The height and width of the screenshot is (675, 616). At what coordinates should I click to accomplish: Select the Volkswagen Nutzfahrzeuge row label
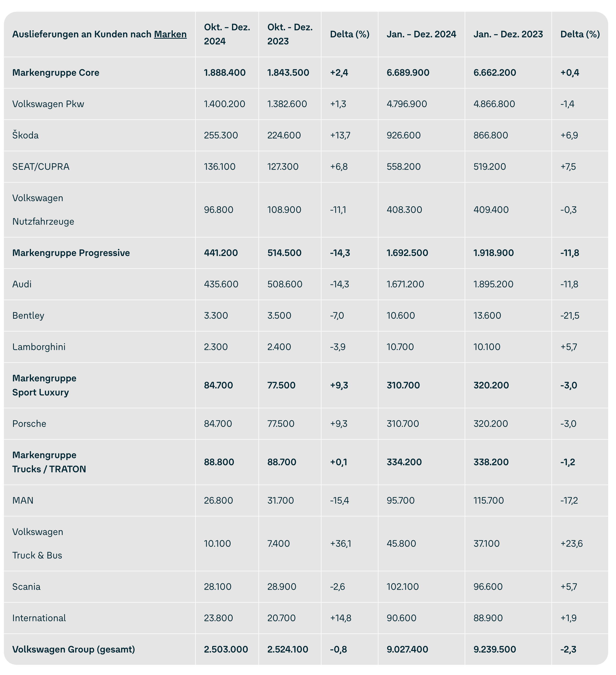click(x=43, y=210)
